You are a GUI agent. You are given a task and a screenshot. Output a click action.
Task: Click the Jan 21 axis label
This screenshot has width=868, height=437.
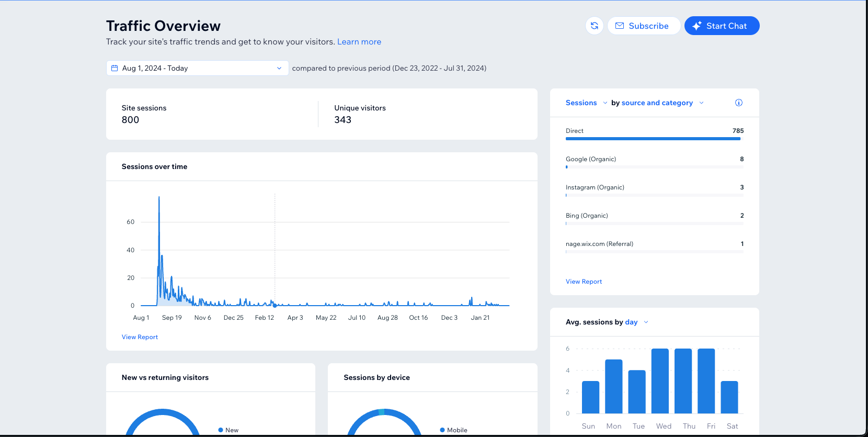[x=480, y=318]
